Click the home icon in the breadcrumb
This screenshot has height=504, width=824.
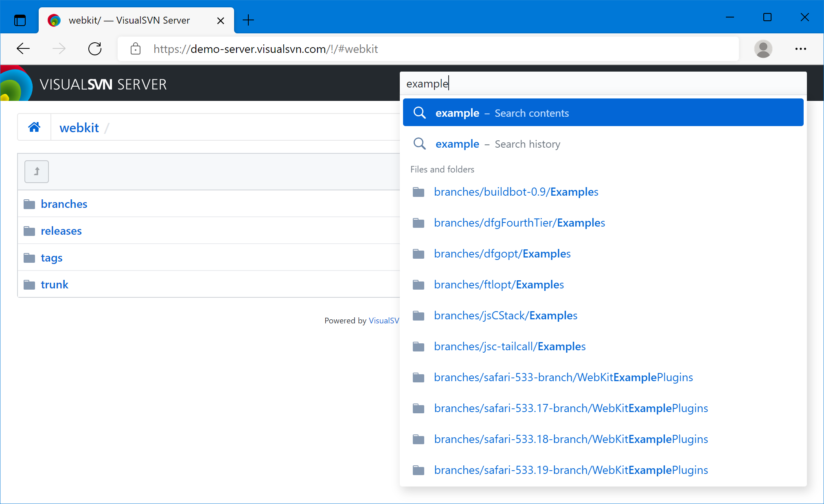point(34,127)
